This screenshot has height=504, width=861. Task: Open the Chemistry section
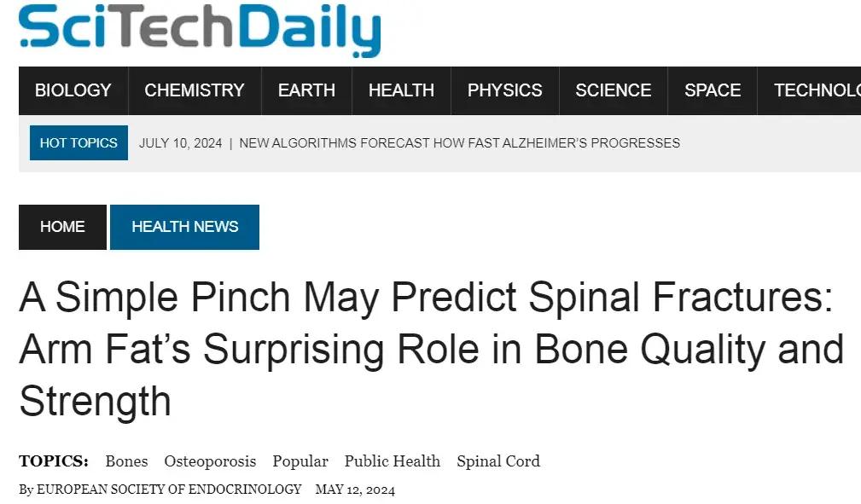(x=195, y=90)
